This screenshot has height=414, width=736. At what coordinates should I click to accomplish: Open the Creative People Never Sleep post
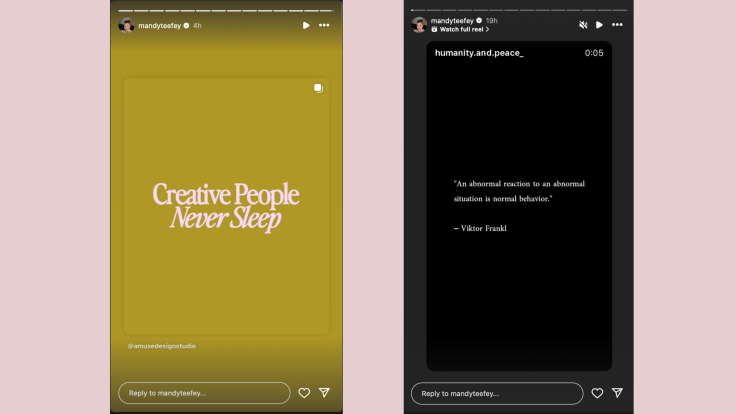click(226, 206)
